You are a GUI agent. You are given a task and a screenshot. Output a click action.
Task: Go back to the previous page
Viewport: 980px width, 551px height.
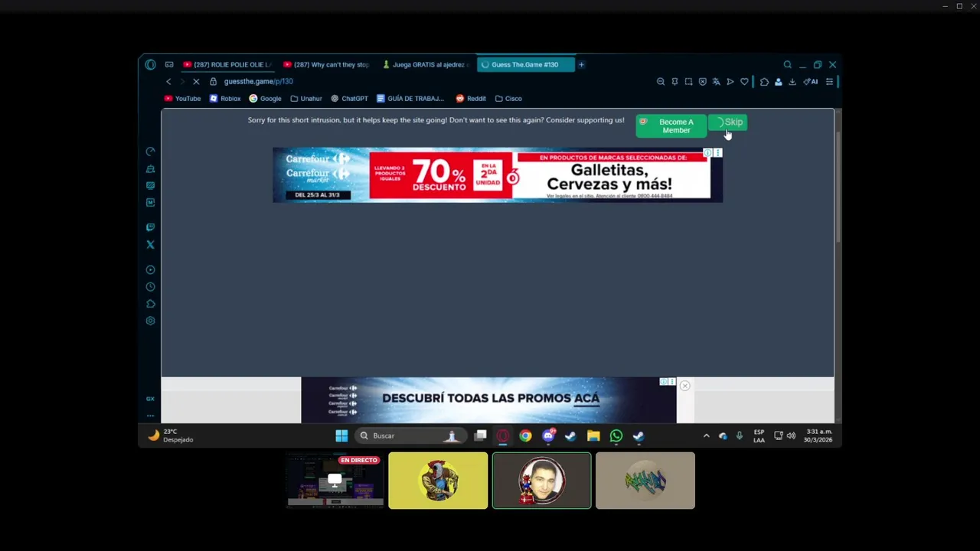coord(168,82)
